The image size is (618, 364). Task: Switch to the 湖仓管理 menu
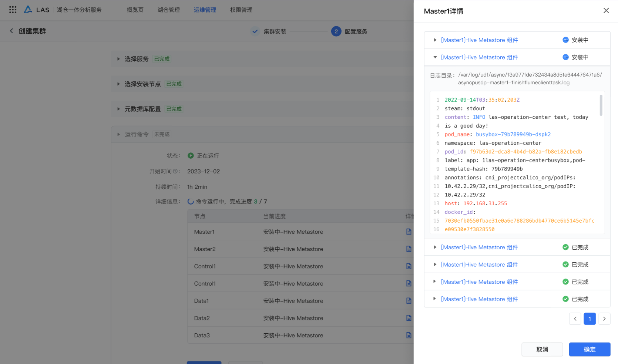tap(169, 10)
